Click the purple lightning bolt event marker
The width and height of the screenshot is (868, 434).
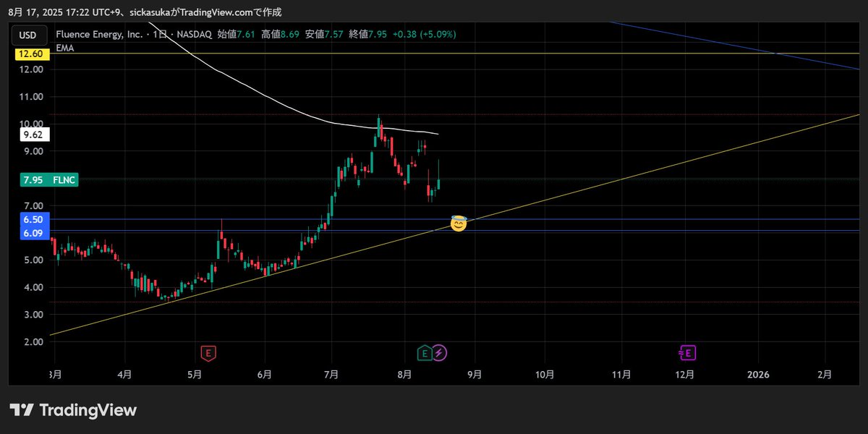pos(439,353)
